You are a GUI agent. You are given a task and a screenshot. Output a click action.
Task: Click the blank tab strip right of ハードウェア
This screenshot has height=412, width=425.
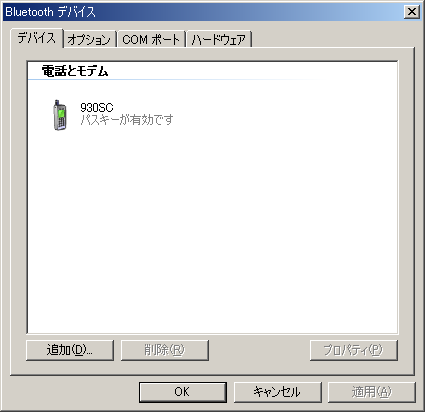pos(333,39)
